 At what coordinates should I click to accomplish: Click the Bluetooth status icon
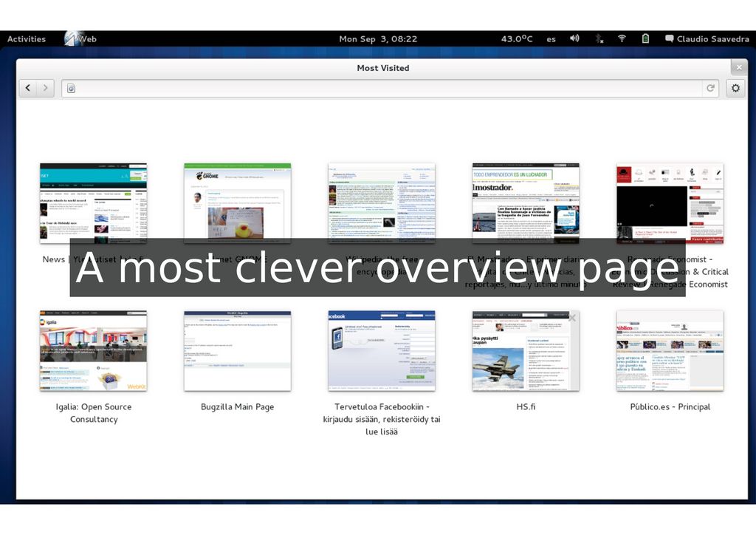pos(599,38)
